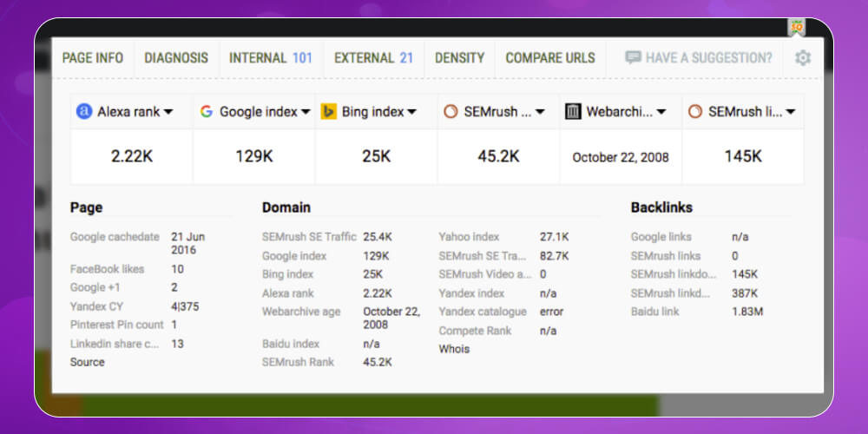This screenshot has height=434, width=868.
Task: Click Have a Suggestion link
Action: coord(708,58)
